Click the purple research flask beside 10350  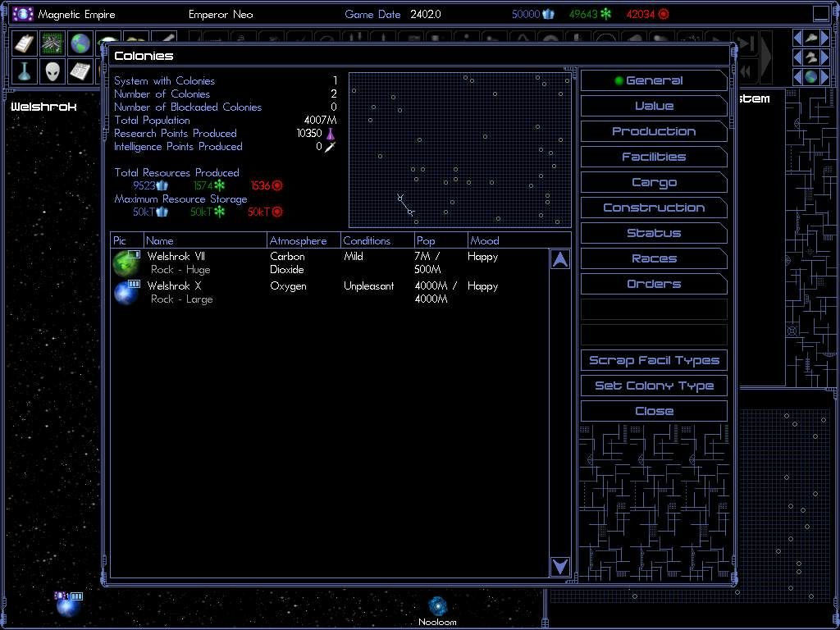pyautogui.click(x=330, y=134)
